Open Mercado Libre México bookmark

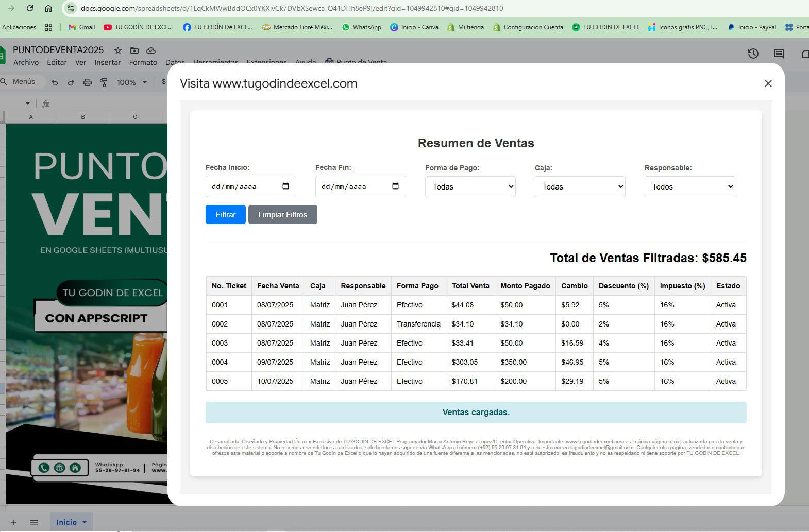pos(297,27)
